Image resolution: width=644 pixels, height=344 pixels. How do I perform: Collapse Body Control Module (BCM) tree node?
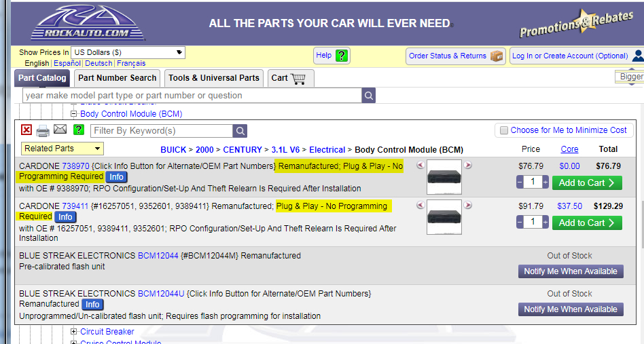pos(74,114)
